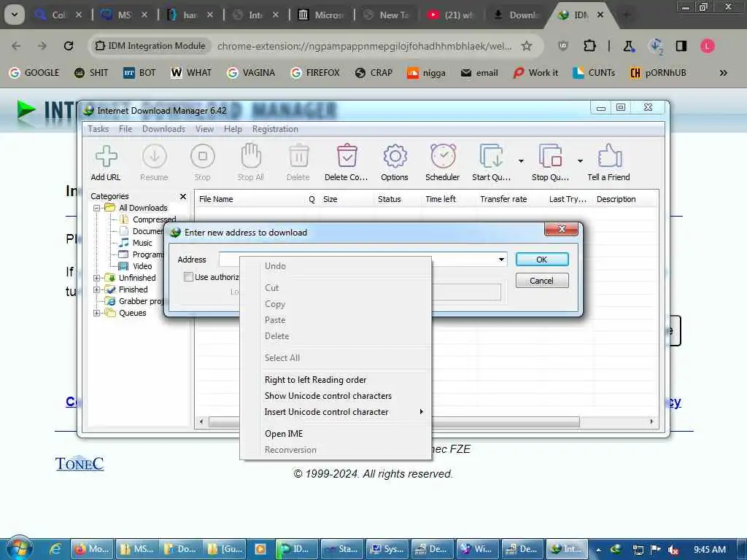Click the Tell a Friend thumbs-up icon

point(609,156)
